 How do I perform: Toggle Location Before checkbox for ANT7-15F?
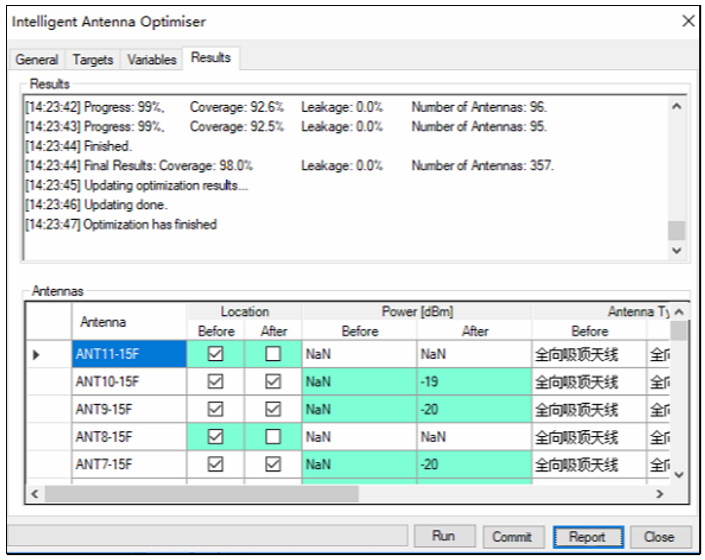215,464
